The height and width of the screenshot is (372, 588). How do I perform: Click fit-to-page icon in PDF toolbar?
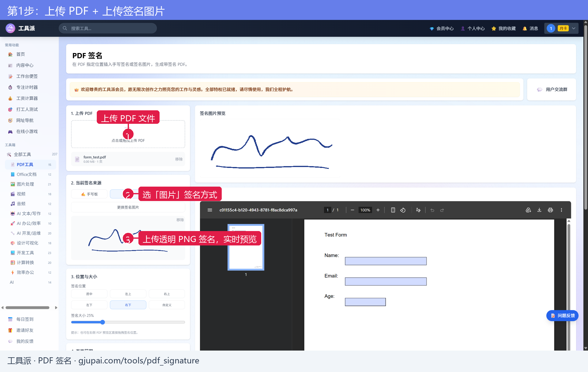click(x=393, y=210)
